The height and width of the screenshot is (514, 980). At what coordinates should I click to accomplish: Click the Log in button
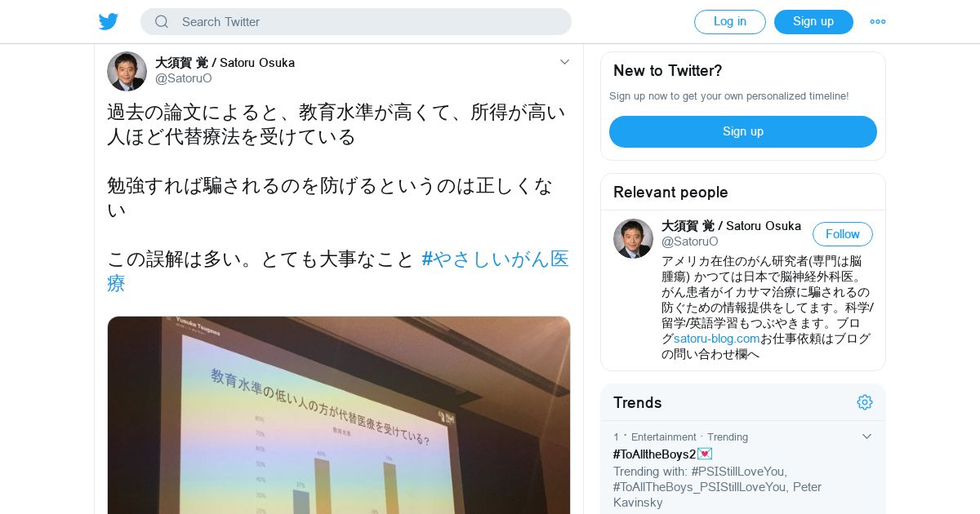730,22
